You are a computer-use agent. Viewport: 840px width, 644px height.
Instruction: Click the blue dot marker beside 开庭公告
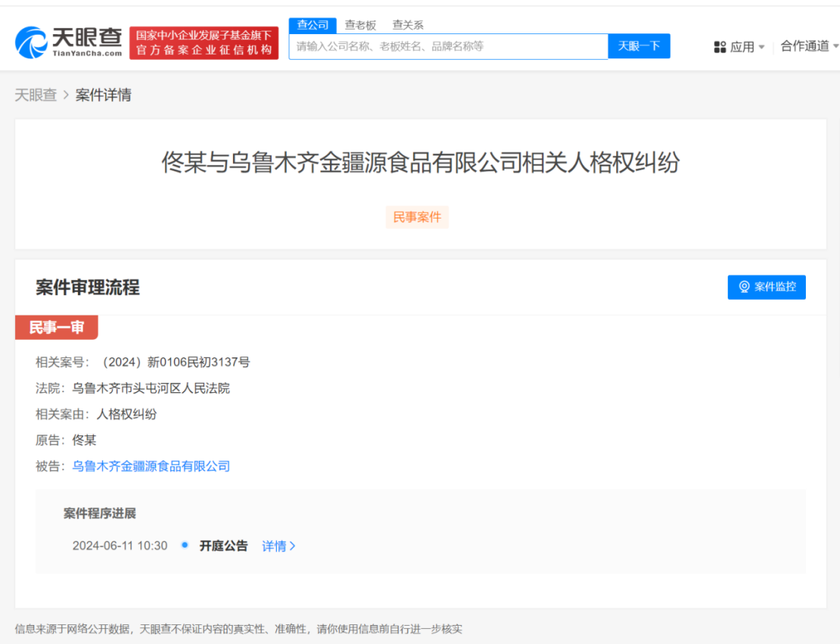(184, 545)
